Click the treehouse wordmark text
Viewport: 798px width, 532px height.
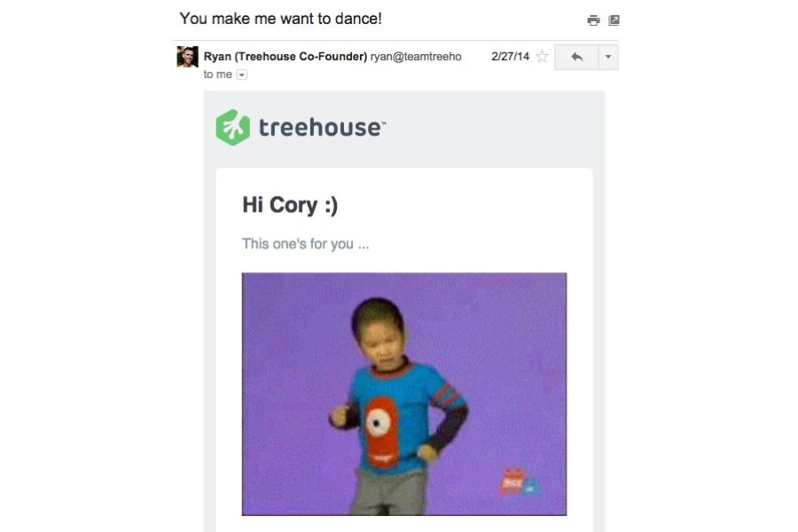pyautogui.click(x=319, y=128)
